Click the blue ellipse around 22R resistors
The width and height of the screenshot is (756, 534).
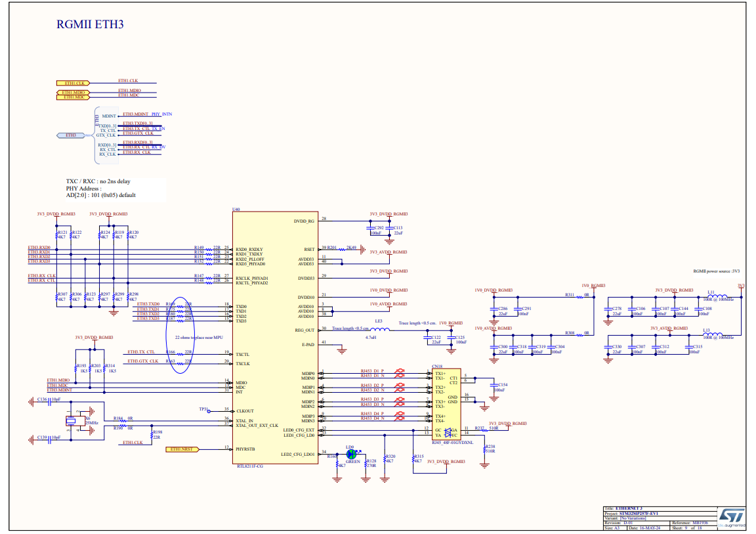(180, 335)
